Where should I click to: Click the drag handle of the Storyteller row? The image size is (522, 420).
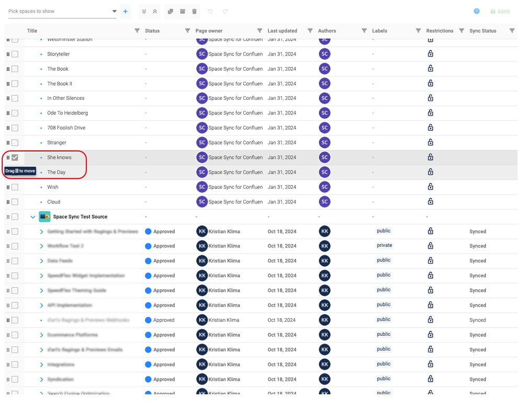point(8,54)
